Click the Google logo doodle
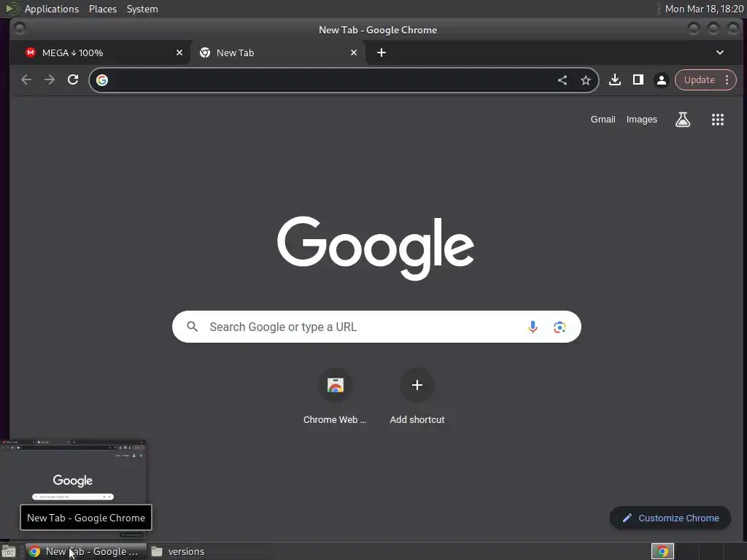This screenshot has height=560, width=747. pos(376,248)
